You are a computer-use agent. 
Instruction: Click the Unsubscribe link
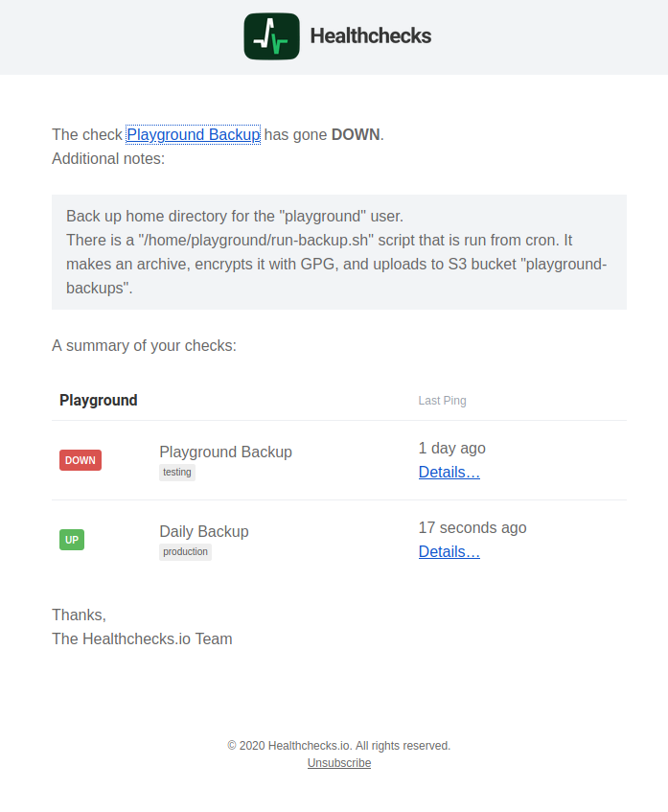(339, 763)
